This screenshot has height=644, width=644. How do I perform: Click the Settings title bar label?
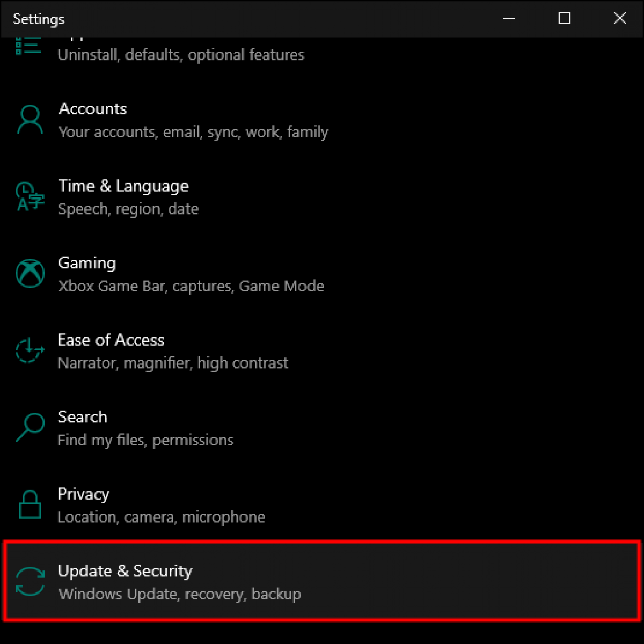pos(38,19)
